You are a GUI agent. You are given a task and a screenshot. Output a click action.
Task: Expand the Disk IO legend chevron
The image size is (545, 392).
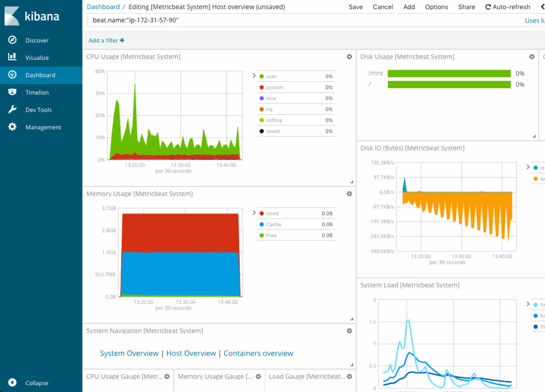[x=528, y=167]
